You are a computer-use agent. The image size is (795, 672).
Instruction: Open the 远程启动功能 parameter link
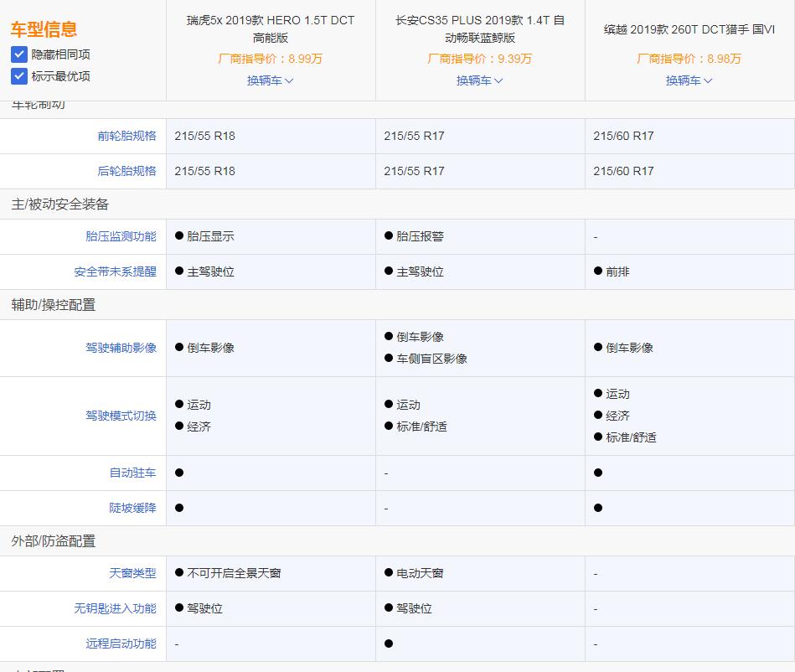click(x=121, y=644)
